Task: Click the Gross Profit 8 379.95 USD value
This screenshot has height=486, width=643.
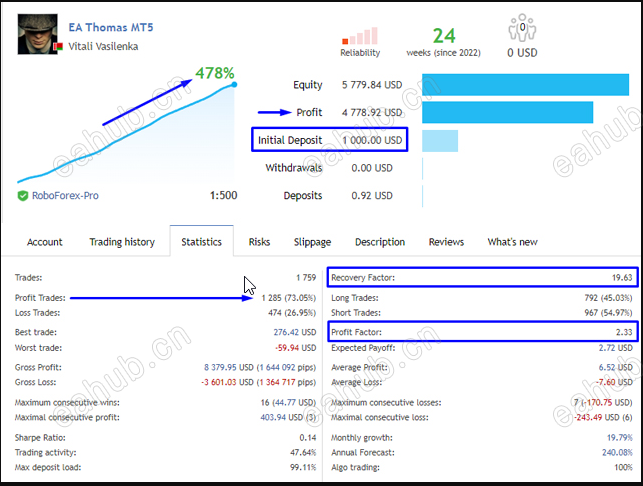Action: click(x=260, y=367)
